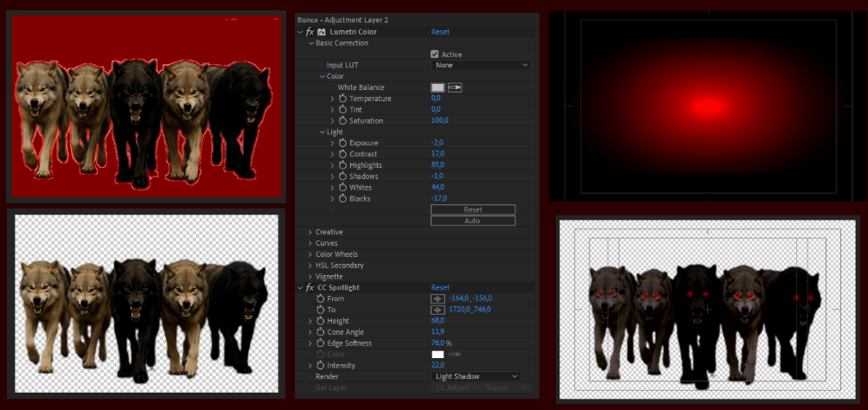Click the White Balance color swatch
This screenshot has width=868, height=410.
click(x=437, y=87)
